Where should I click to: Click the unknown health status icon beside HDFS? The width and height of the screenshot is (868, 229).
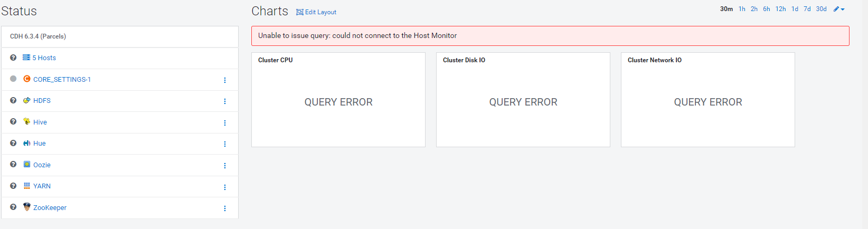tap(13, 100)
